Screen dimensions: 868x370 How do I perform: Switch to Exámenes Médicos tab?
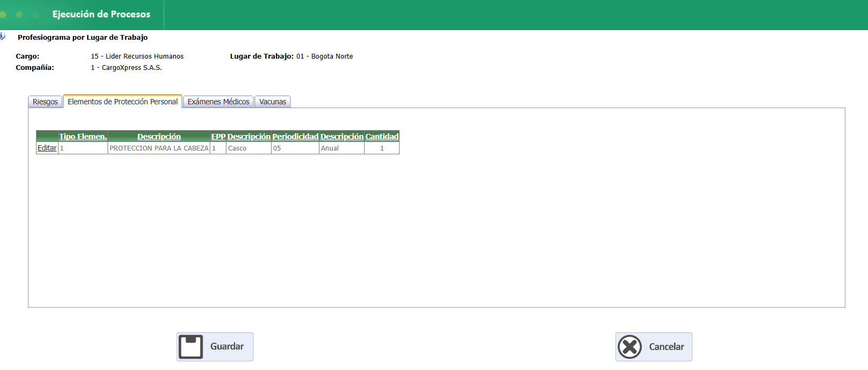coord(218,102)
